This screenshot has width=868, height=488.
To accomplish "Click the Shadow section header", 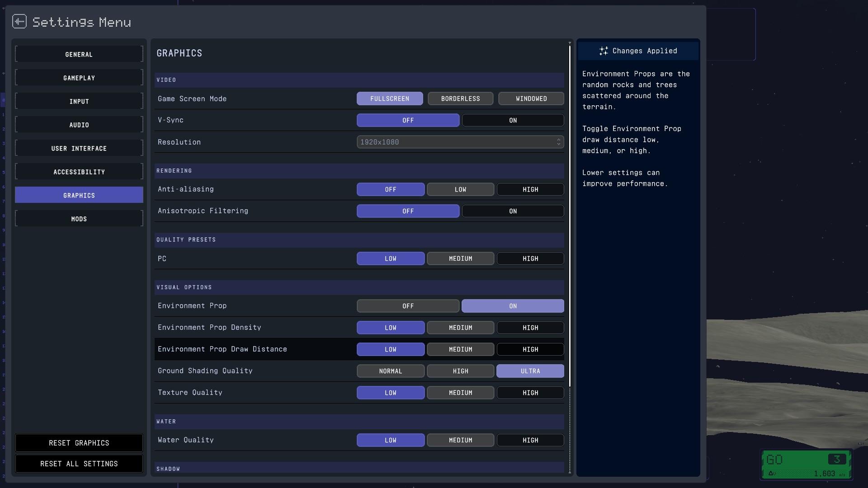I will coord(359,468).
